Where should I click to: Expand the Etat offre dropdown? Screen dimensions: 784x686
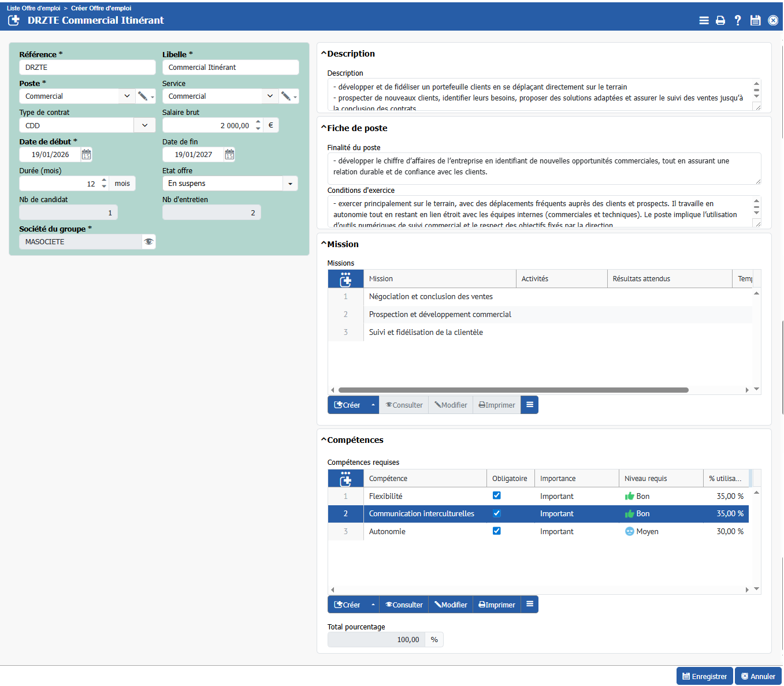tap(290, 184)
